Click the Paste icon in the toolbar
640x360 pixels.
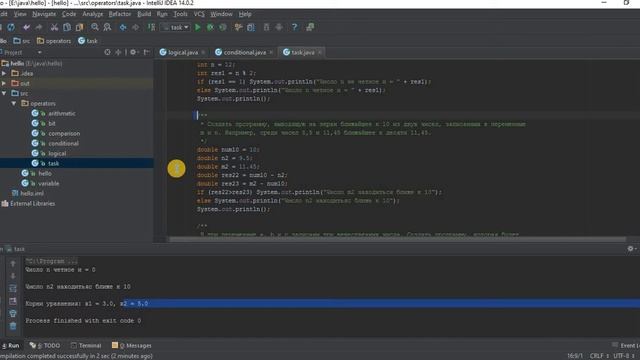point(79,27)
